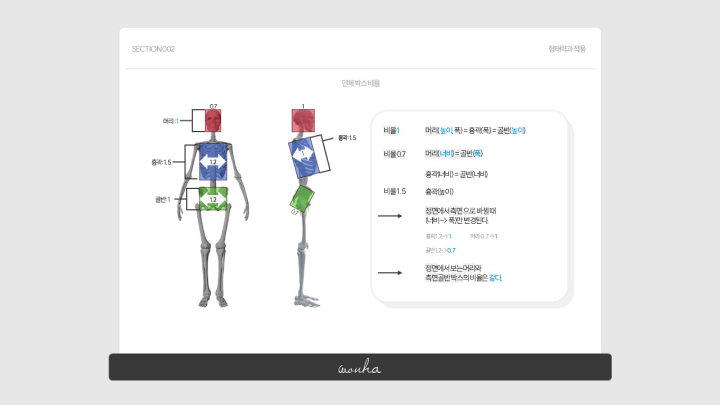This screenshot has height=405, width=720.
Task: Click the handwritten logo in the dark bottom bar
Action: [x=360, y=367]
